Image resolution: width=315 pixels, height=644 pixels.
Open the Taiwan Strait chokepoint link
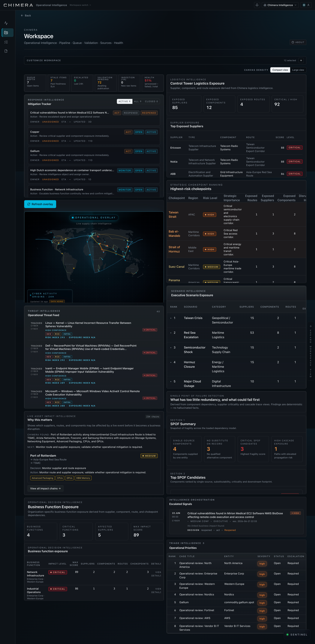[173, 214]
